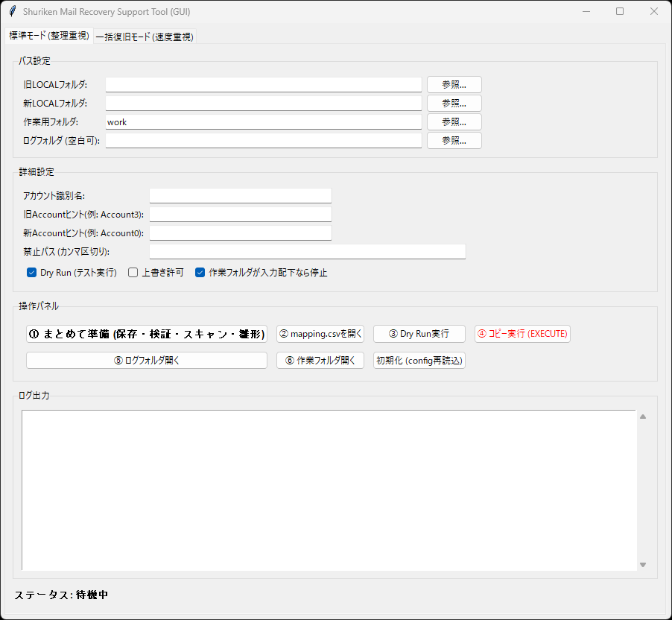Focus the 禁止パス (カンマ区切り) text field
Viewport: 672px width, 620px height.
pyautogui.click(x=307, y=251)
